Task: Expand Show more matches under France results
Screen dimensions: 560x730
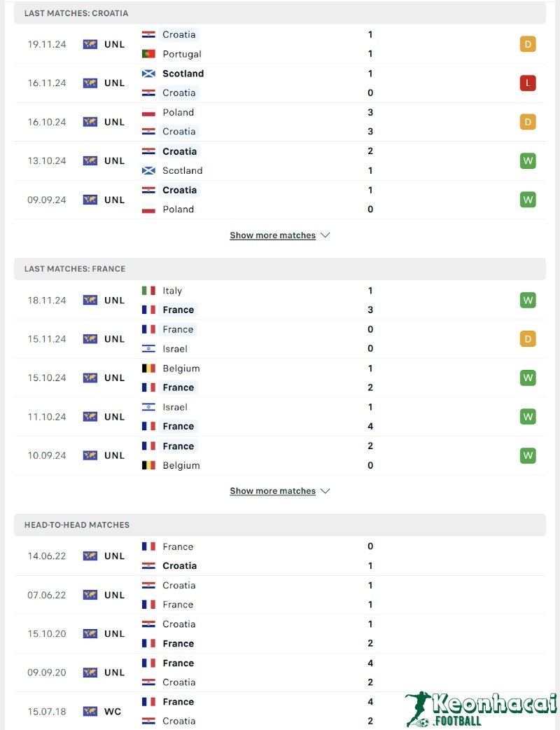Action: pos(273,490)
